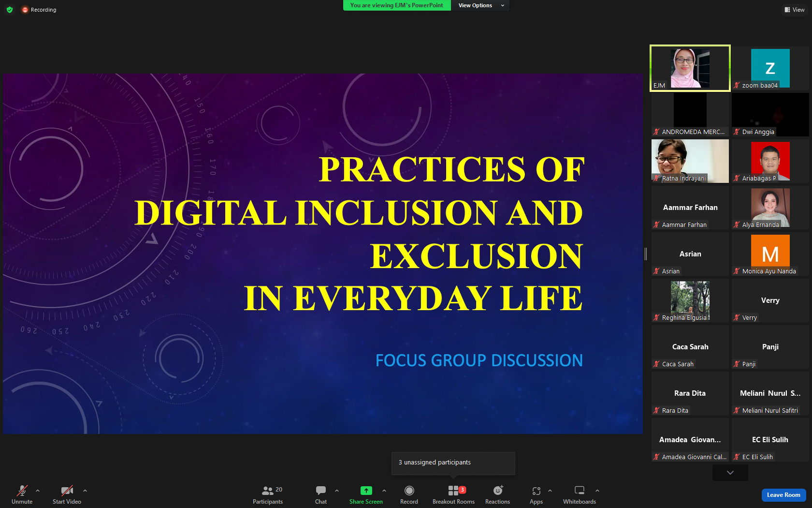Open the Participants panel
This screenshot has height=508, width=812.
[268, 495]
